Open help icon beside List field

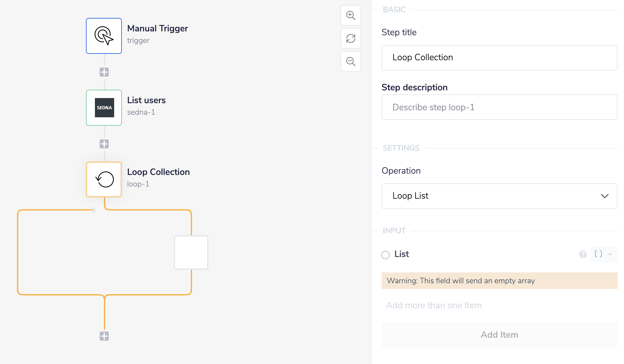[583, 254]
